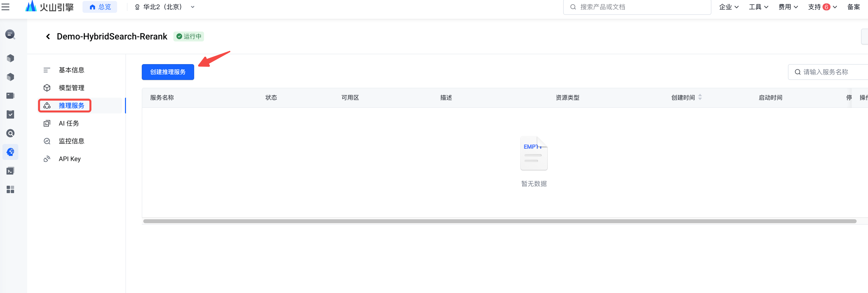Click the 可用区 column header

click(x=350, y=98)
